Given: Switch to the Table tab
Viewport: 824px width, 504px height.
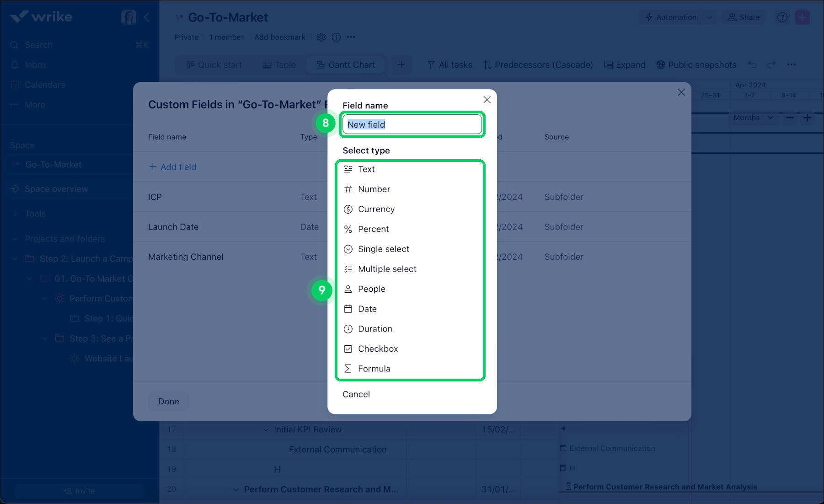Looking at the screenshot, I should (x=279, y=65).
